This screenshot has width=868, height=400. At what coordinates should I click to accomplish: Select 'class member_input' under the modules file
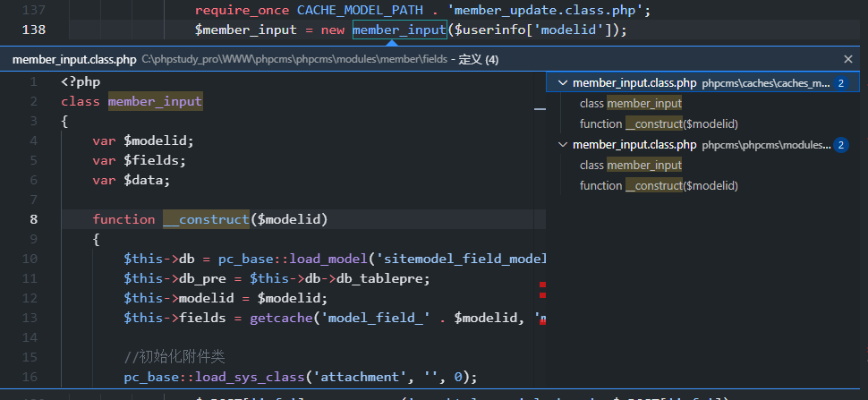[631, 166]
